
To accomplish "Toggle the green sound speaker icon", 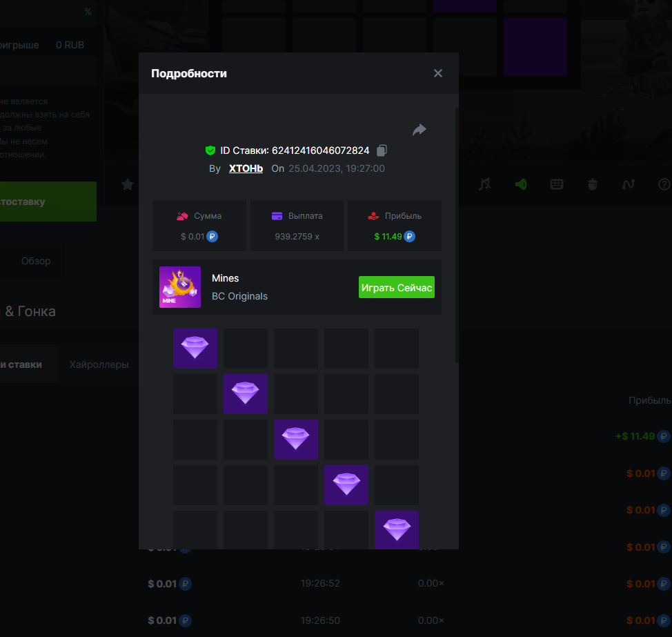I will coord(521,184).
